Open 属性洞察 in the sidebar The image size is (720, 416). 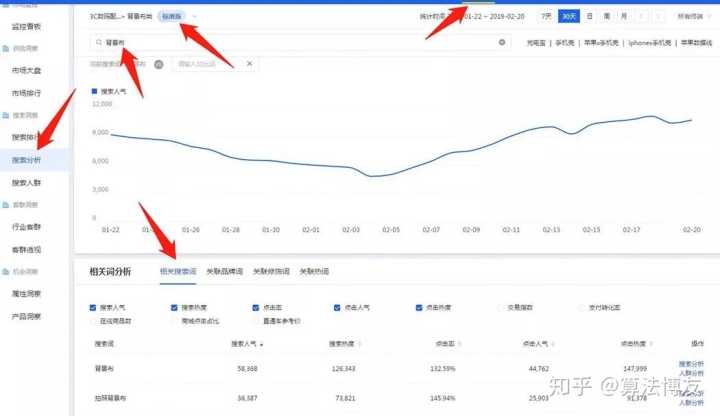click(26, 294)
